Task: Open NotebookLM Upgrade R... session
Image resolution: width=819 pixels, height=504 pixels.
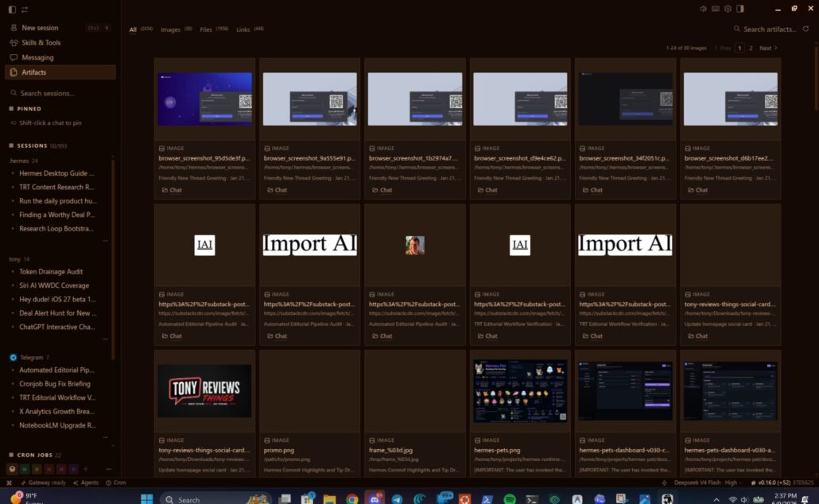Action: [x=57, y=425]
